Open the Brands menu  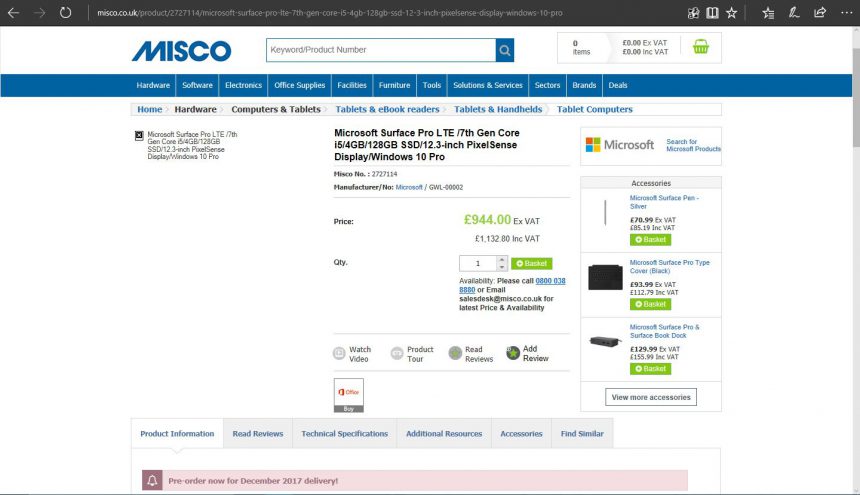[x=584, y=86]
